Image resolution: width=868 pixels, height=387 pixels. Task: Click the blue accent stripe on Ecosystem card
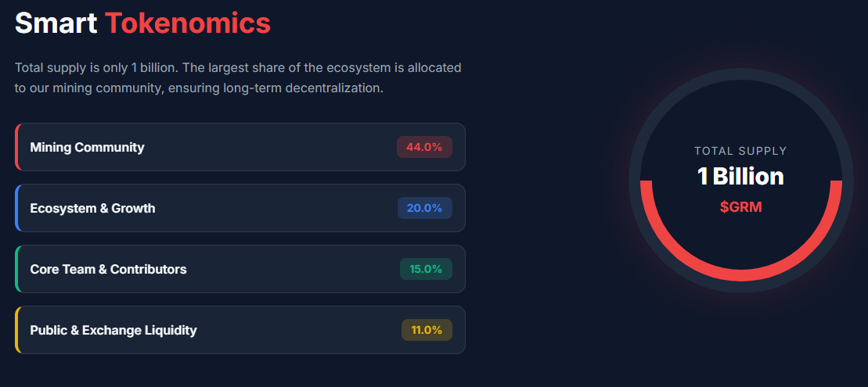(16, 208)
